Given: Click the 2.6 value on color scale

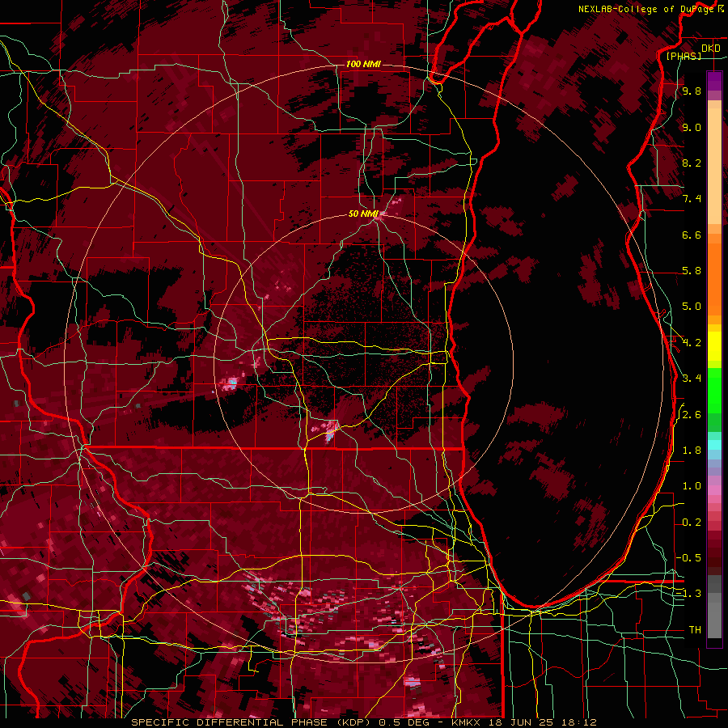Looking at the screenshot, I should 692,415.
